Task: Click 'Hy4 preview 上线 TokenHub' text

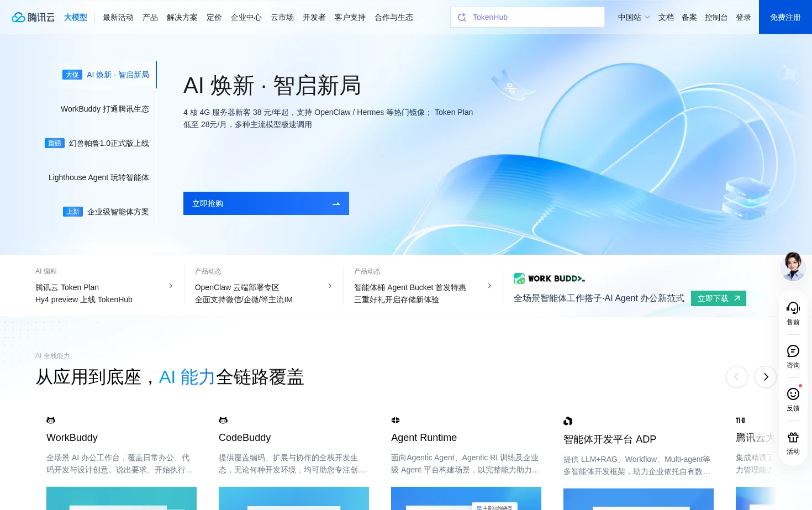Action: pyautogui.click(x=84, y=299)
